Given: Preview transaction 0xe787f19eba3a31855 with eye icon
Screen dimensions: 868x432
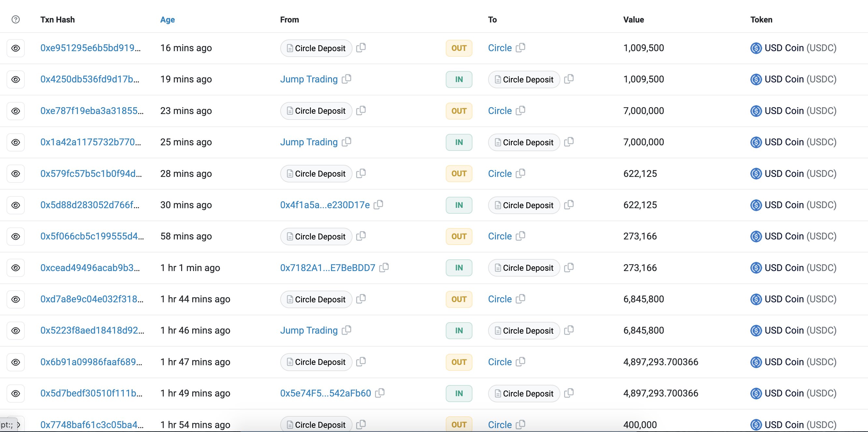Looking at the screenshot, I should [16, 111].
